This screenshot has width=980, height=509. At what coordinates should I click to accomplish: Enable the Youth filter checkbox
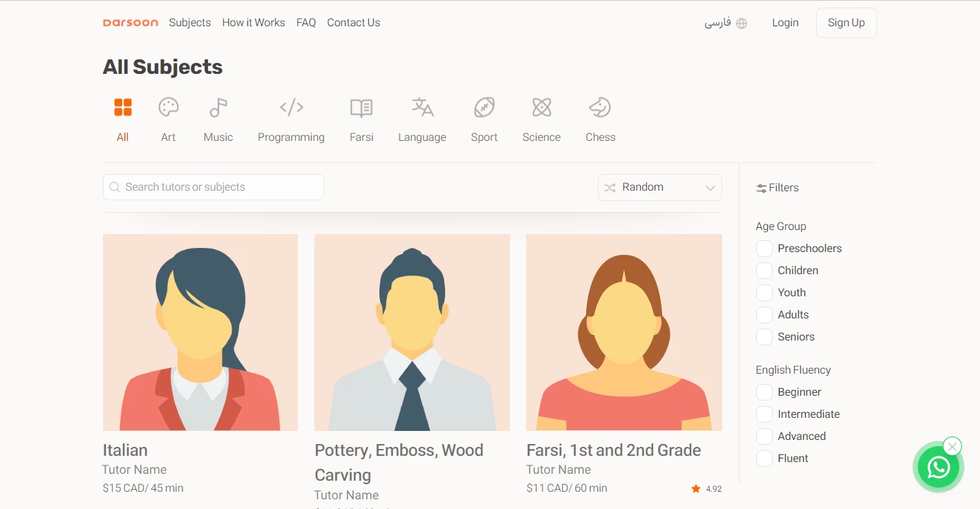pyautogui.click(x=764, y=293)
